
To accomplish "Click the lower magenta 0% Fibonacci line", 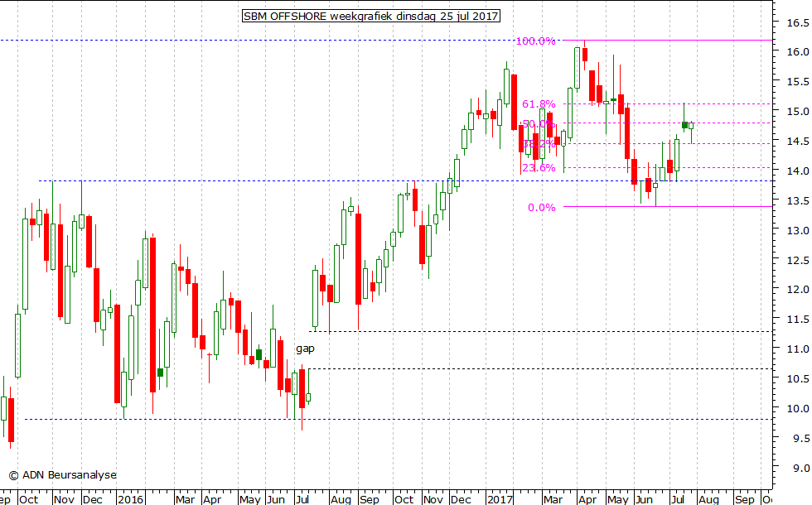I will pyautogui.click(x=668, y=206).
